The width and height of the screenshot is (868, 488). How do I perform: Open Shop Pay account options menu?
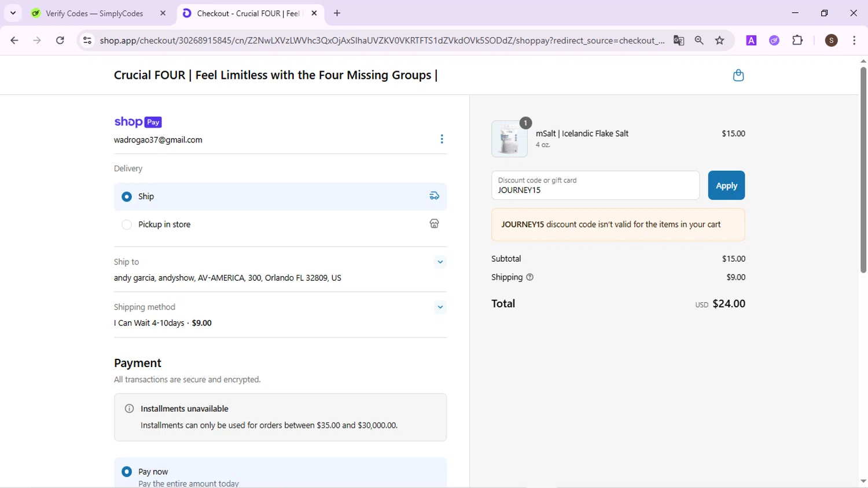click(442, 139)
